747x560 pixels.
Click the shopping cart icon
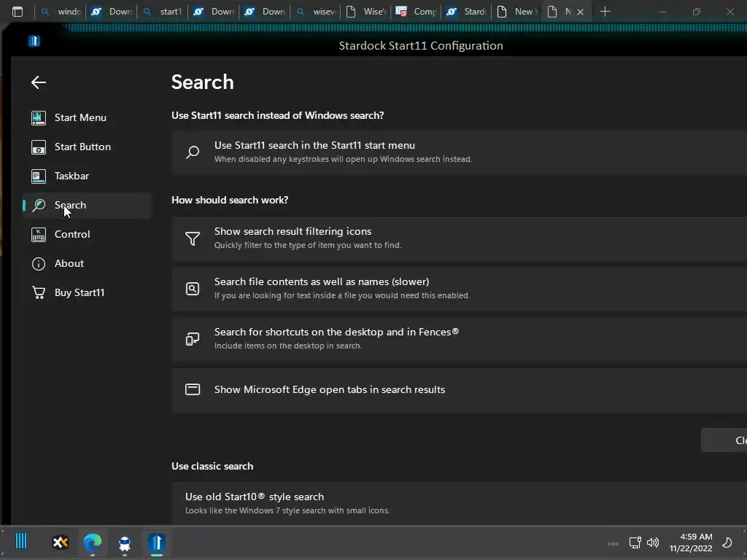point(39,292)
